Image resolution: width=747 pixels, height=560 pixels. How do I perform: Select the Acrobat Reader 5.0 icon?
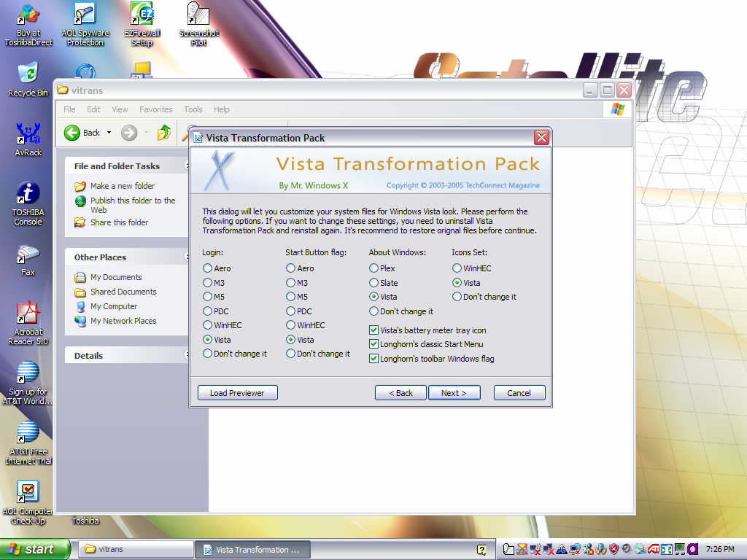tap(28, 324)
